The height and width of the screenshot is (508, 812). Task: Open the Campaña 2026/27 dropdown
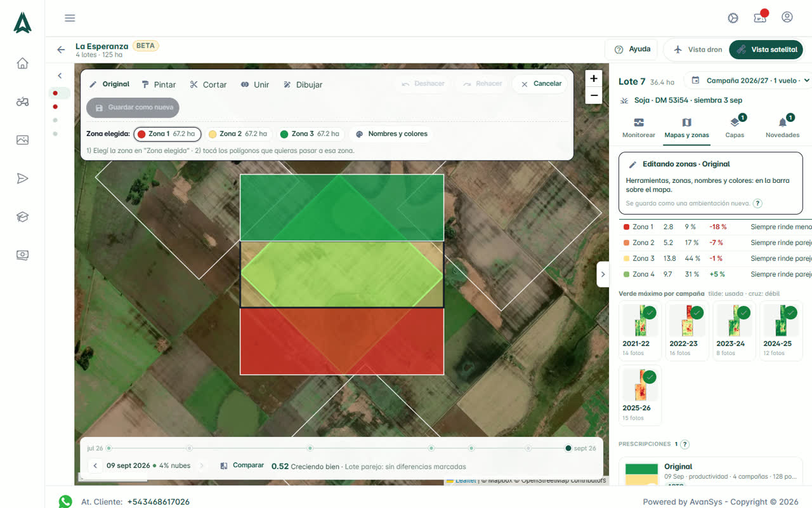click(x=750, y=81)
